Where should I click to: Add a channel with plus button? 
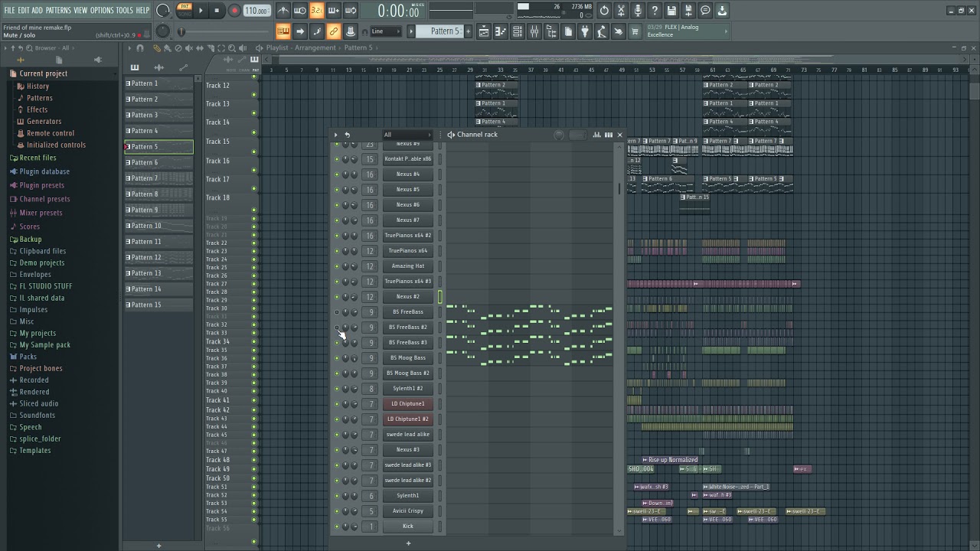tap(408, 543)
